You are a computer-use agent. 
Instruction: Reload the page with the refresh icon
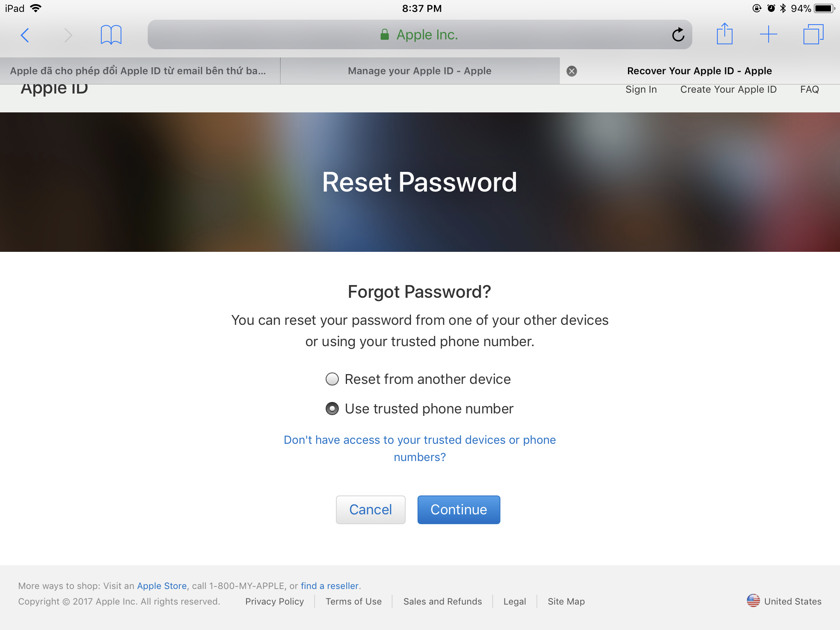coord(678,35)
